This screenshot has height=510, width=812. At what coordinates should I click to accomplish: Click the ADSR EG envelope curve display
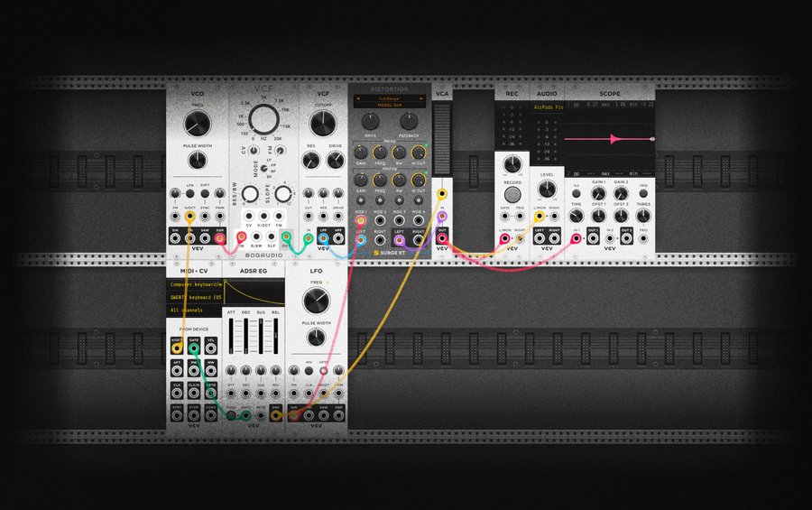pos(254,292)
